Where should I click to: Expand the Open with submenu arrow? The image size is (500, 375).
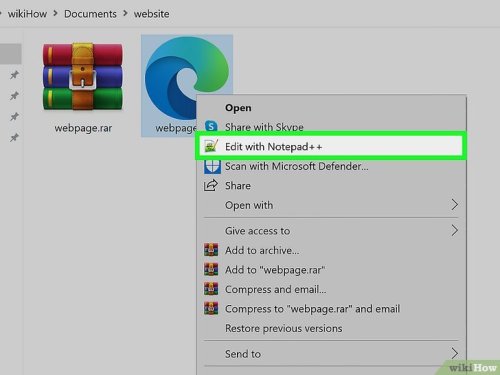(x=455, y=205)
